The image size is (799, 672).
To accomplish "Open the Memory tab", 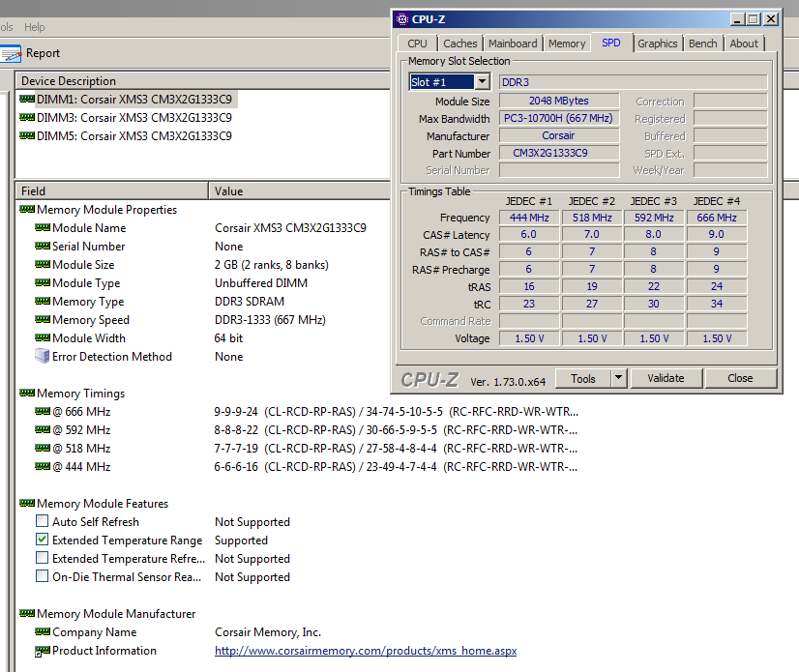I will 567,44.
